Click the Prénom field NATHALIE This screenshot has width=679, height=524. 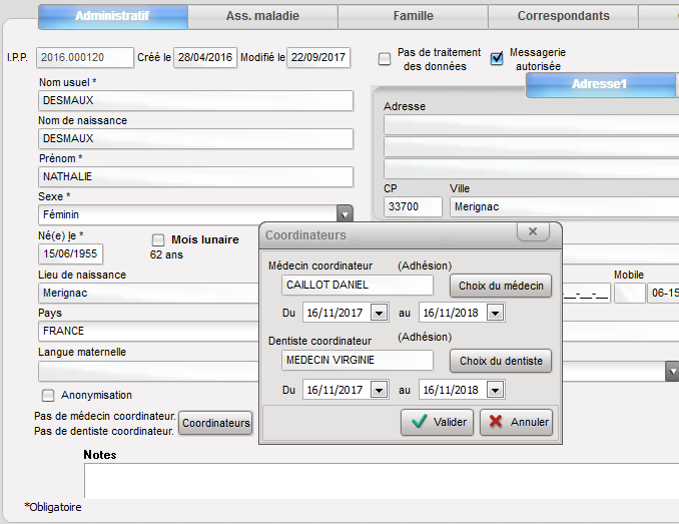pos(196,177)
